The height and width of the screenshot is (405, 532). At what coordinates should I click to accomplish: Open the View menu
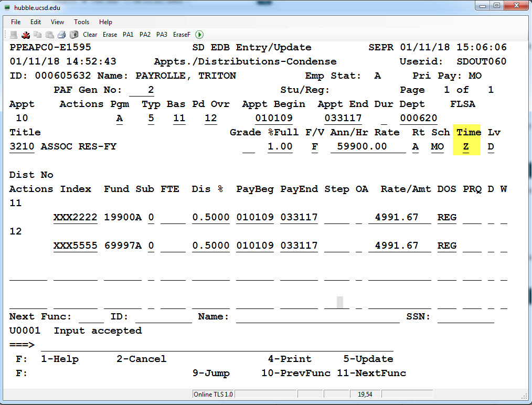[x=57, y=22]
